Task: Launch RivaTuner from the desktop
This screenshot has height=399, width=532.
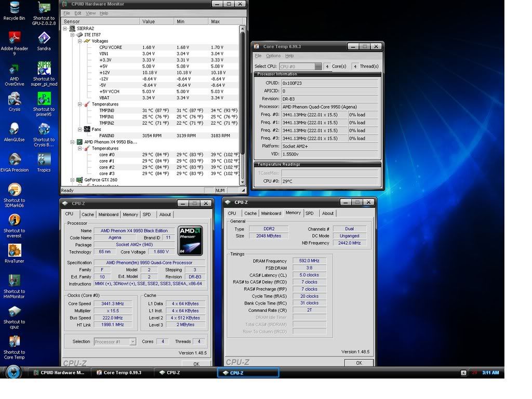Action: pos(14,254)
